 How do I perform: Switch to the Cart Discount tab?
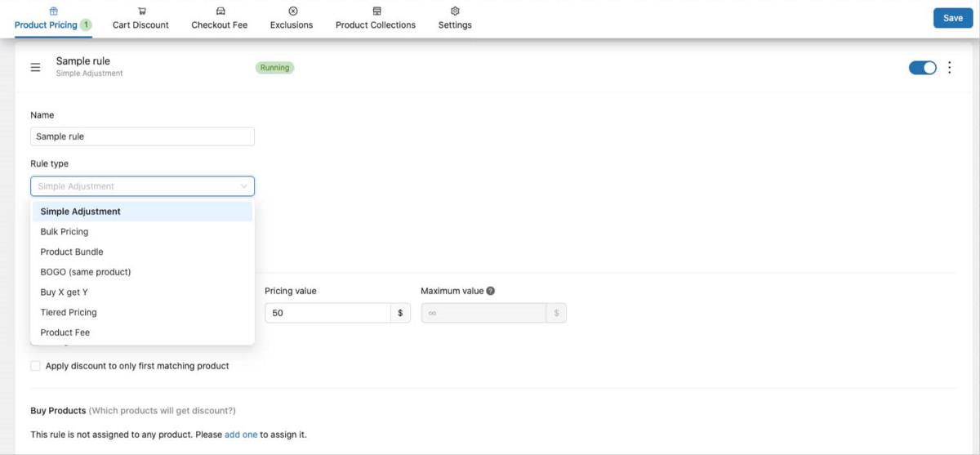coord(140,25)
